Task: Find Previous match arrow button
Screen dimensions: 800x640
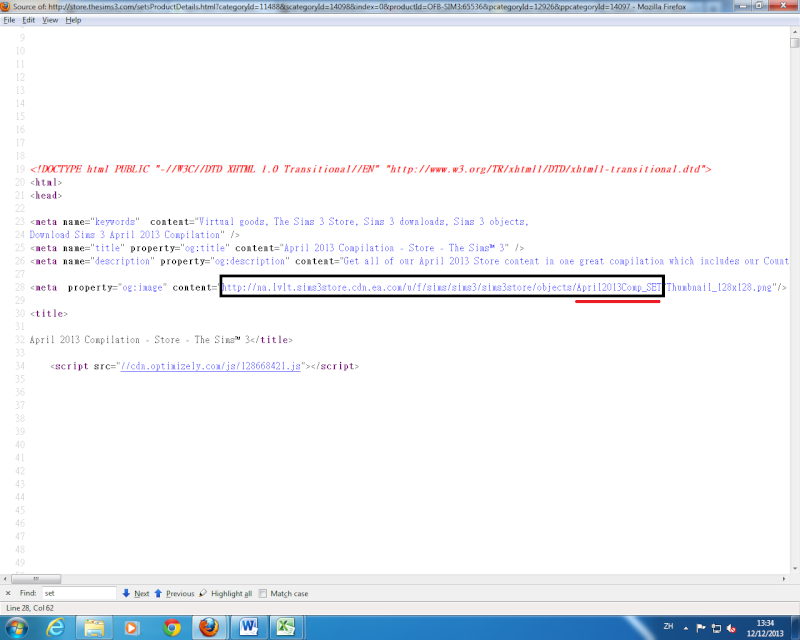Action: pyautogui.click(x=174, y=593)
